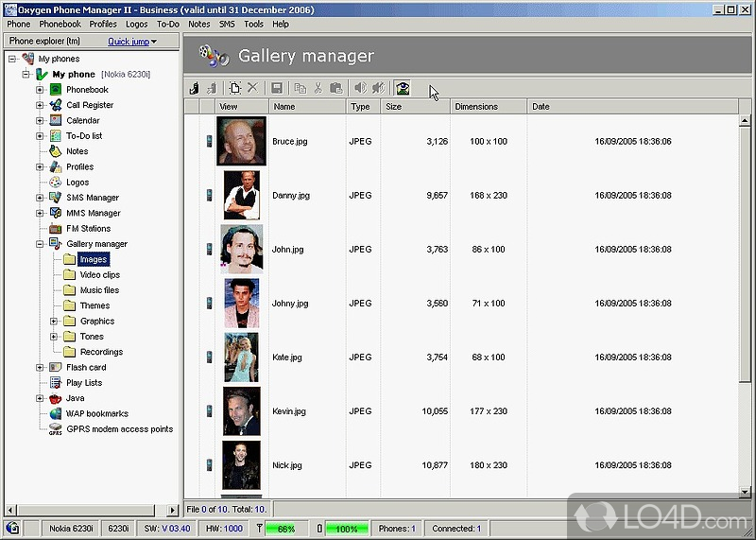Open the Quick jump dropdown
756x540 pixels.
pyautogui.click(x=131, y=42)
